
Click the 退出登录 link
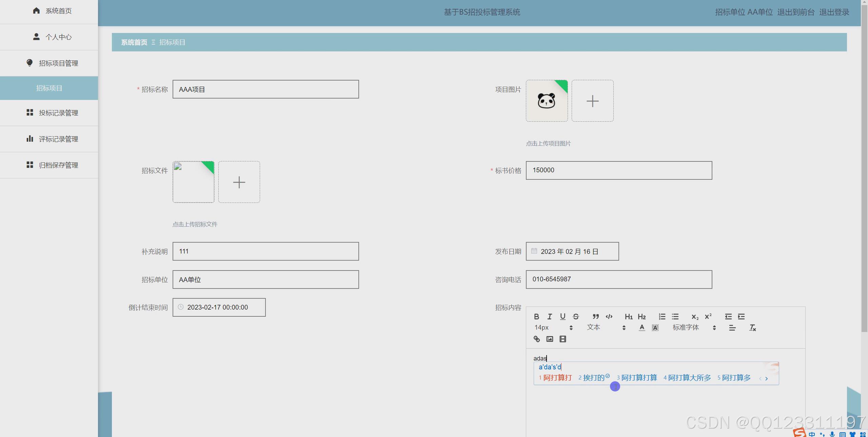(834, 12)
